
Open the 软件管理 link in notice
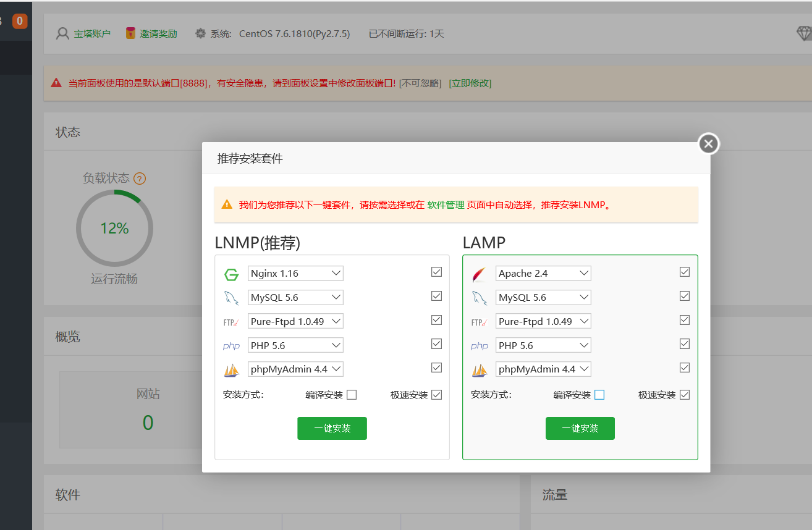click(x=446, y=204)
